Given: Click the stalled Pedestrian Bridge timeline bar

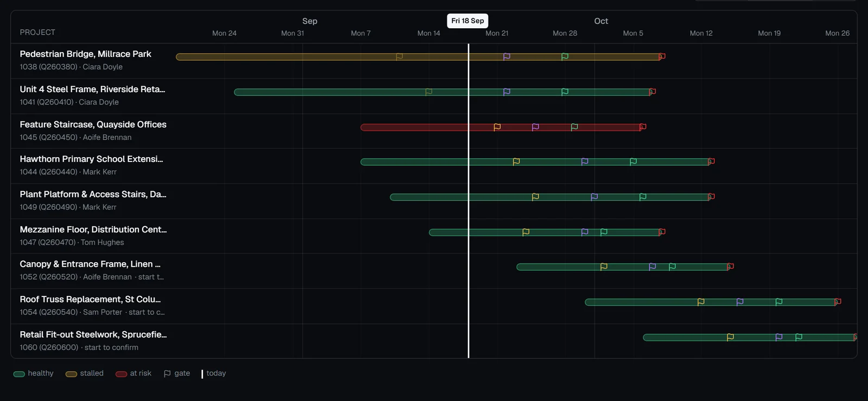Looking at the screenshot, I should point(418,57).
